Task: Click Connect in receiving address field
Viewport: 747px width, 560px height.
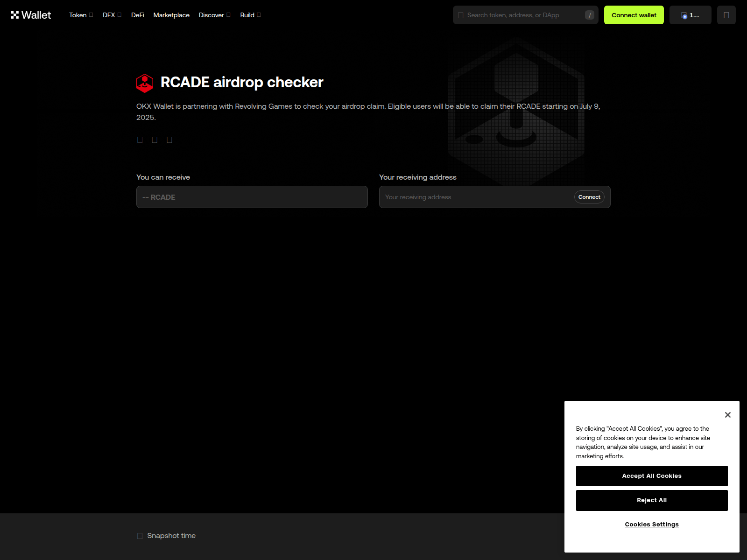Action: [589, 197]
